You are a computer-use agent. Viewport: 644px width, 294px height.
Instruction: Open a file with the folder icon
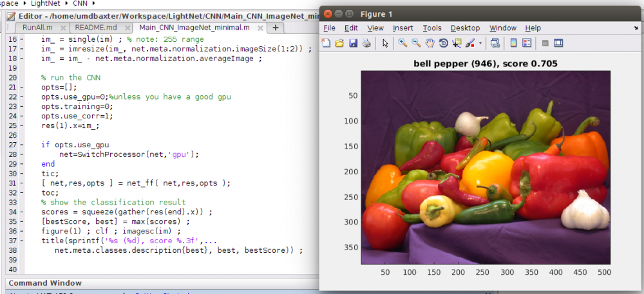[339, 43]
